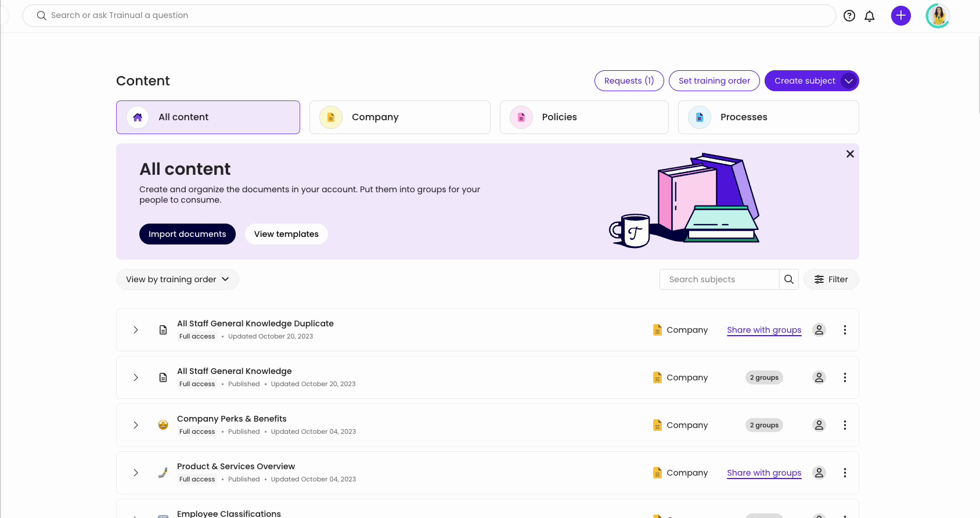Click the help question mark icon
The image size is (980, 518).
click(x=849, y=16)
